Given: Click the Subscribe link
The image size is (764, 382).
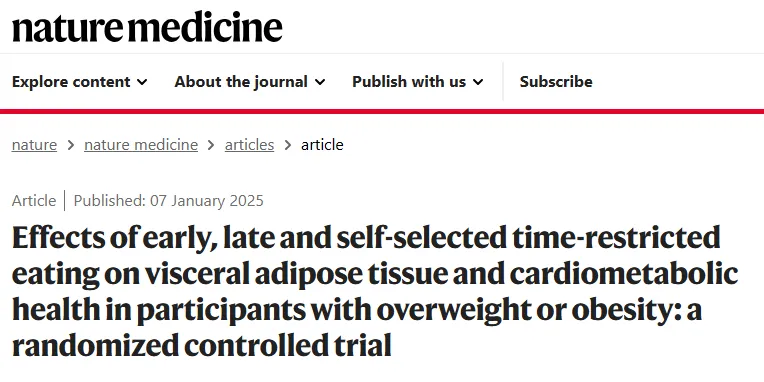Looking at the screenshot, I should pyautogui.click(x=556, y=81).
